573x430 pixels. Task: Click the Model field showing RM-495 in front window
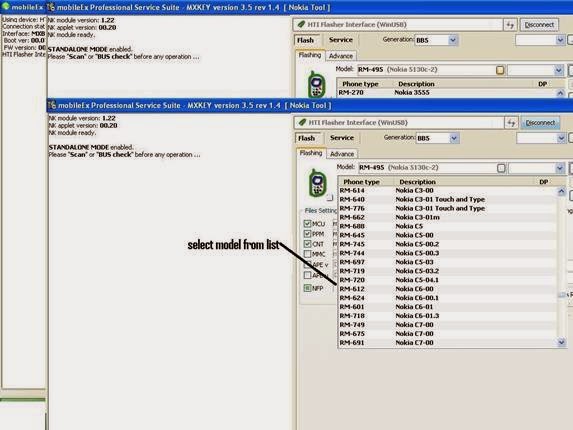(432, 168)
